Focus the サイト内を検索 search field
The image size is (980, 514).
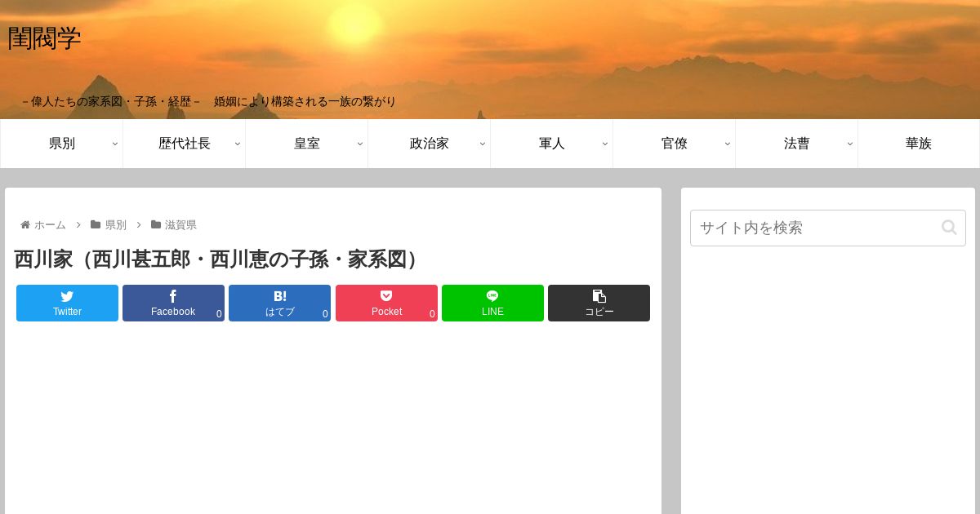[828, 228]
